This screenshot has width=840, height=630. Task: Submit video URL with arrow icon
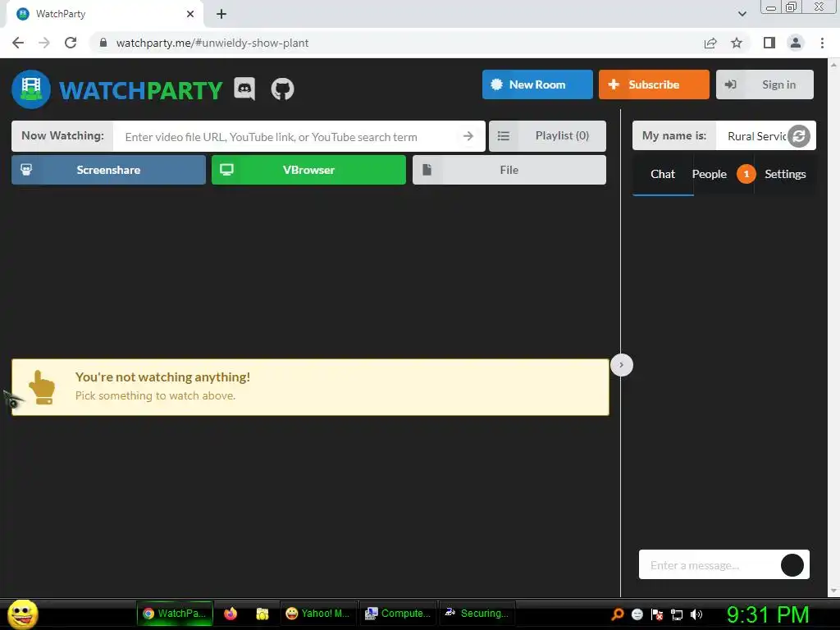pyautogui.click(x=468, y=137)
